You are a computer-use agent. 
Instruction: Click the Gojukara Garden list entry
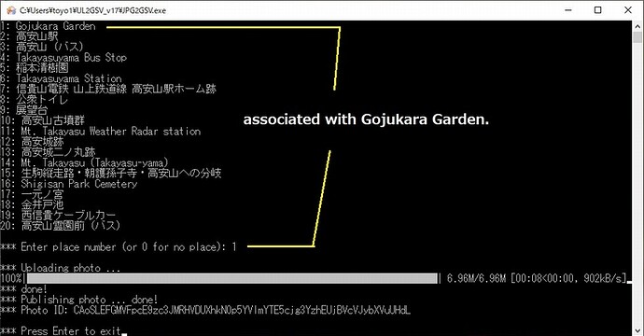coord(48,26)
